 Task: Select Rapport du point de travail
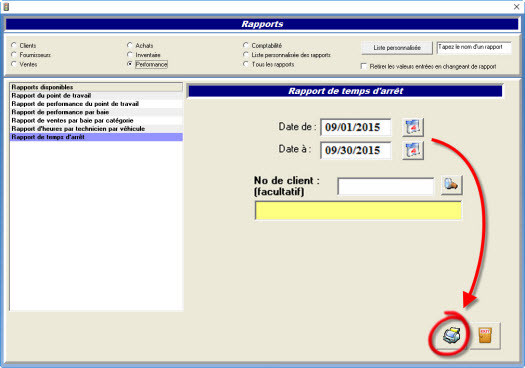pos(96,95)
